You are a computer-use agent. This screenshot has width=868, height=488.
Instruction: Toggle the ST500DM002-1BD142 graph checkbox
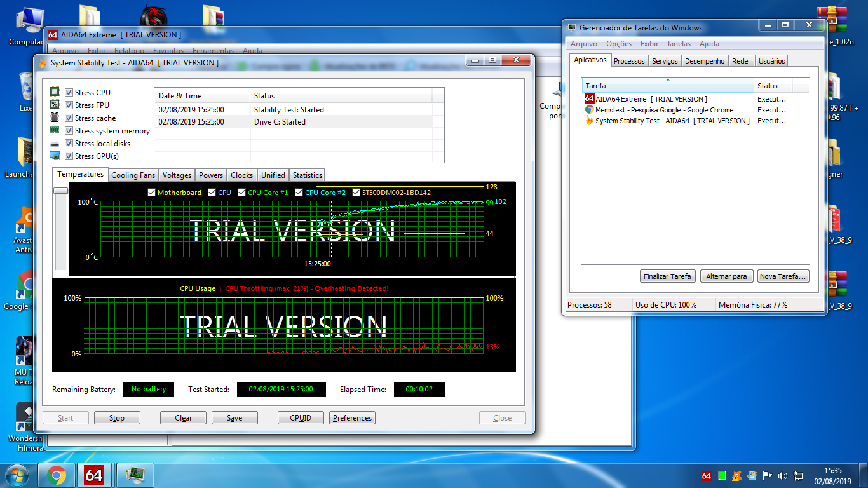[x=356, y=193]
